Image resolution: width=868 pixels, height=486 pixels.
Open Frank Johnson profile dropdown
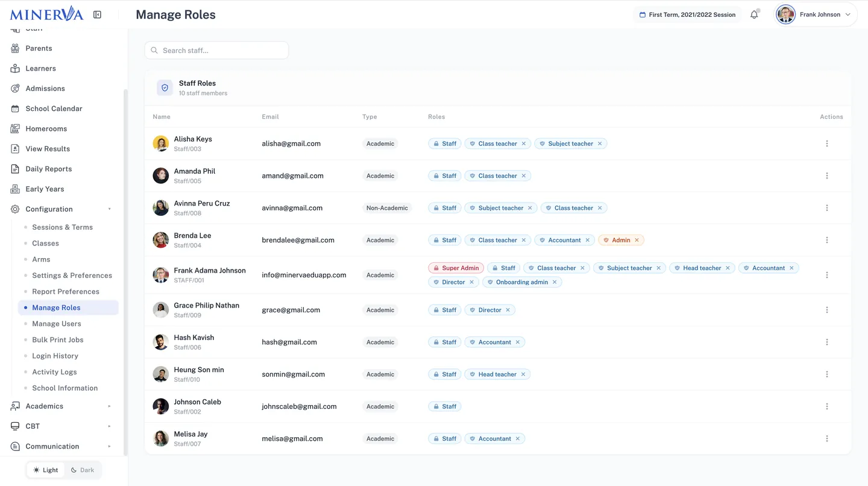tap(815, 14)
